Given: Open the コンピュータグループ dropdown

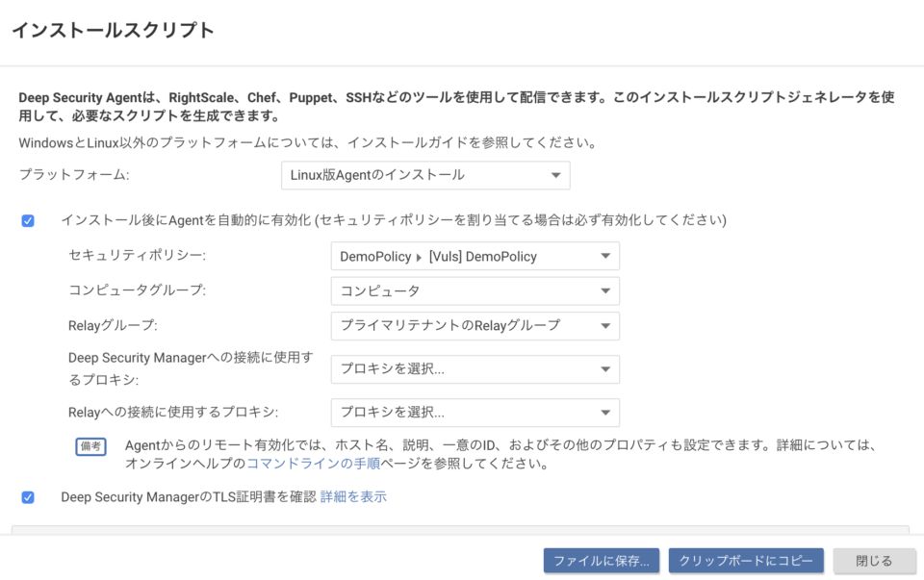Looking at the screenshot, I should pos(475,290).
